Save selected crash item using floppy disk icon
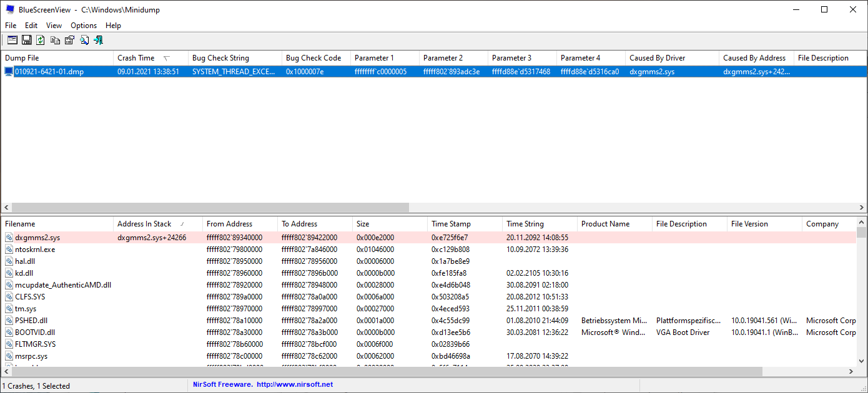 26,39
